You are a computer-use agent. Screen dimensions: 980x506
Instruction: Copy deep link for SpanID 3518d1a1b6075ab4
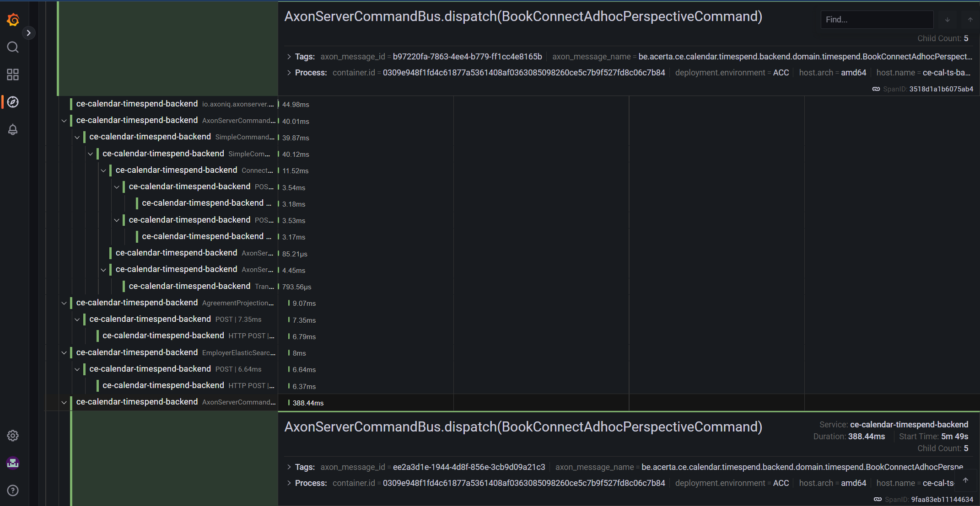click(876, 89)
